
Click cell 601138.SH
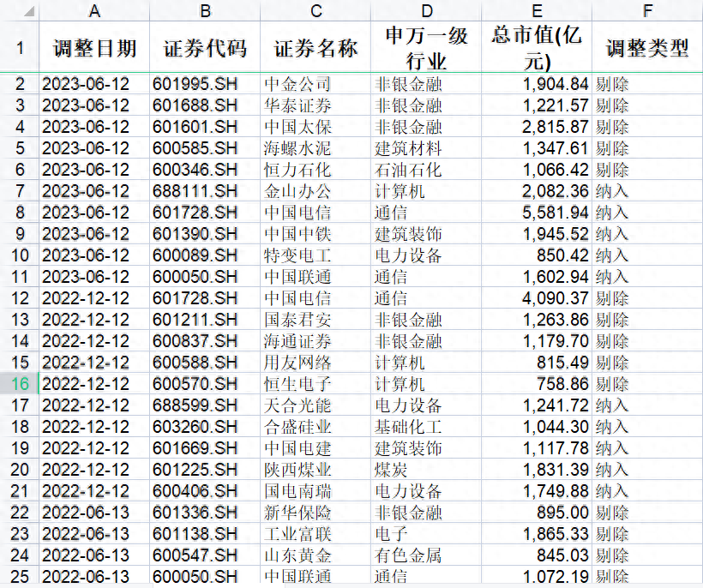205,534
